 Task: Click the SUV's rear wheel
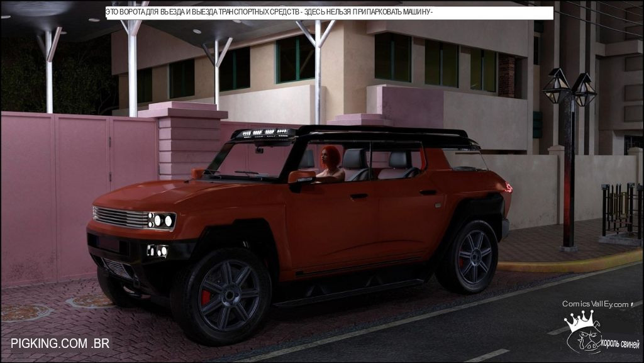point(469,256)
